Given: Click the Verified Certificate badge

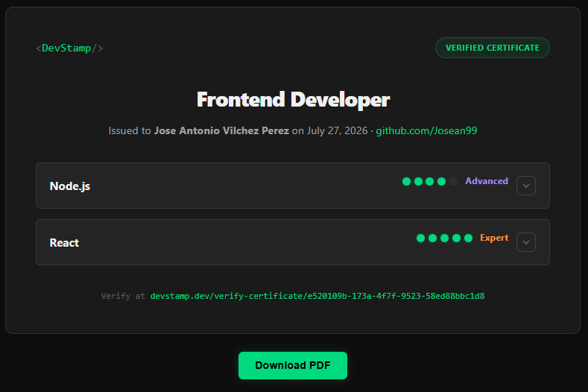Looking at the screenshot, I should pyautogui.click(x=493, y=48).
